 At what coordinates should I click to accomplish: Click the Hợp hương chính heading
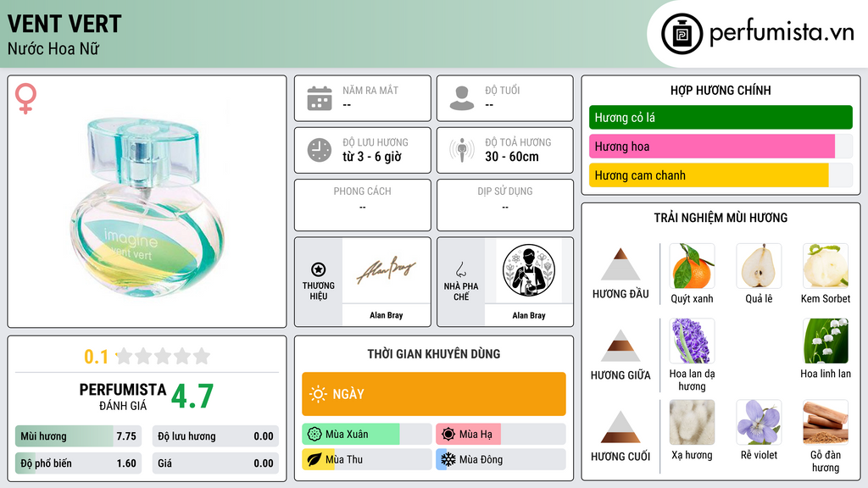pos(721,90)
